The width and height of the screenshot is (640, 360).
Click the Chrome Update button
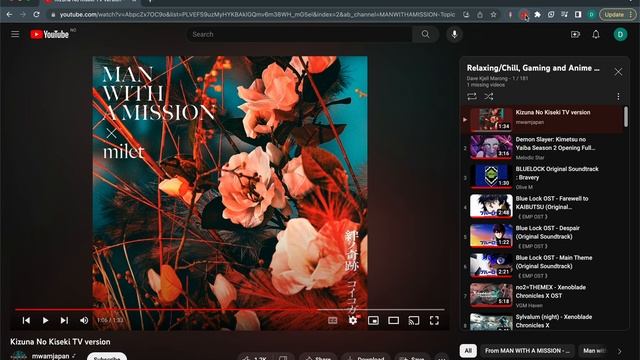(x=617, y=15)
